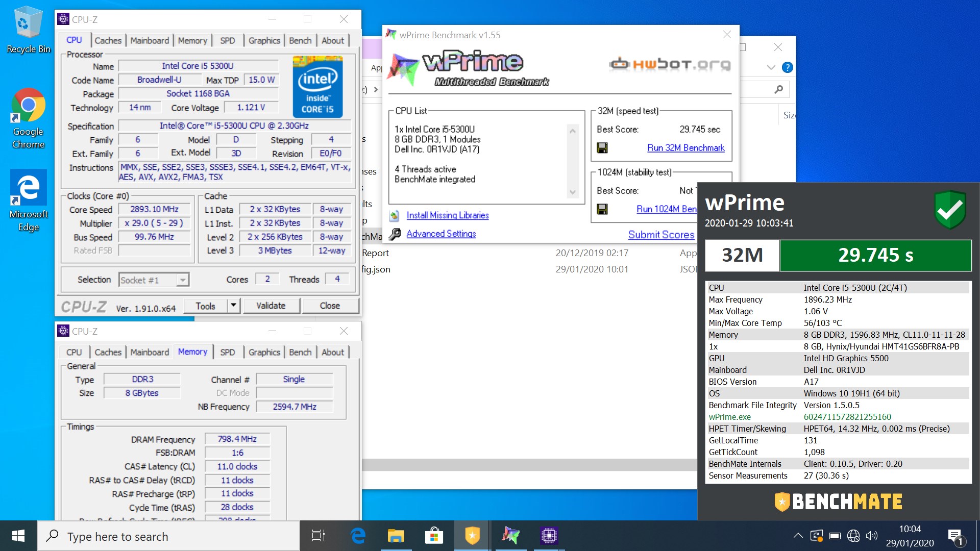Click the Advanced Settings wrench icon
The height and width of the screenshot is (551, 980).
pos(395,234)
